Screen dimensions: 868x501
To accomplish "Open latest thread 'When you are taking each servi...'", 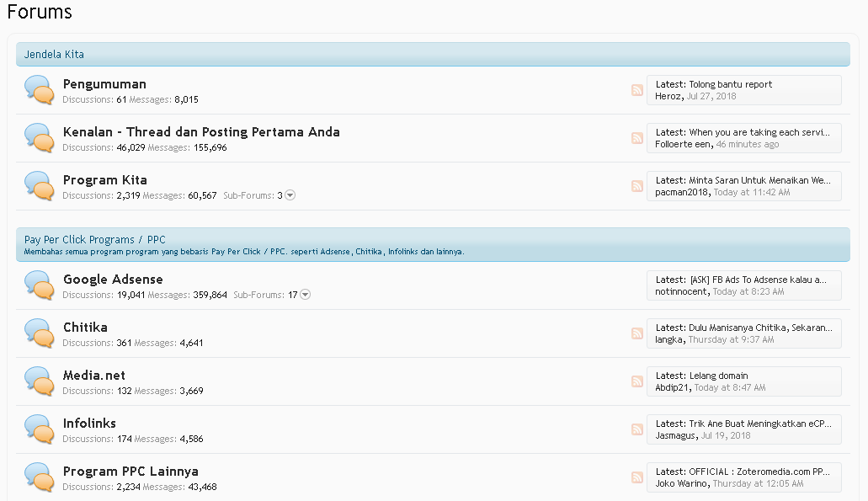I will [759, 133].
